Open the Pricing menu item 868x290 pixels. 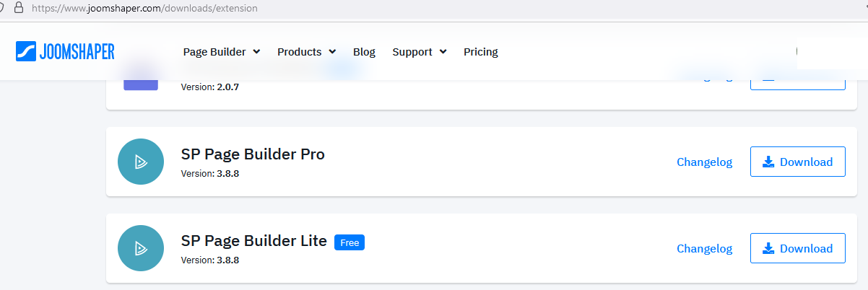(x=480, y=52)
